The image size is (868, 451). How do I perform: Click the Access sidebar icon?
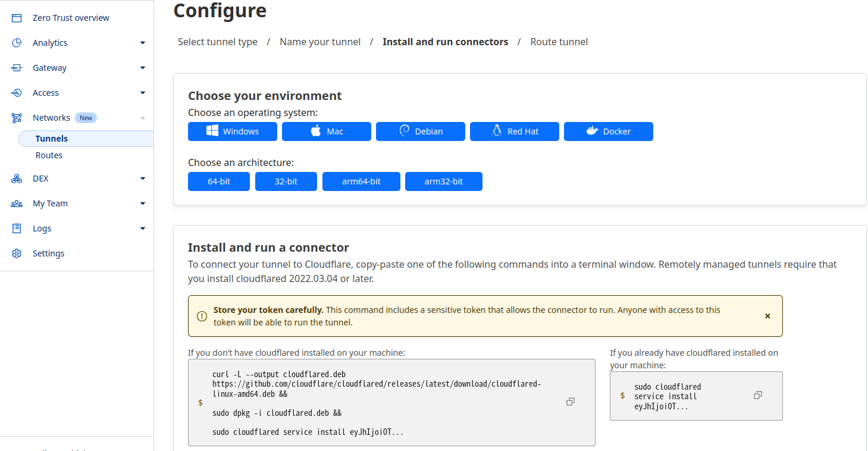tap(17, 93)
